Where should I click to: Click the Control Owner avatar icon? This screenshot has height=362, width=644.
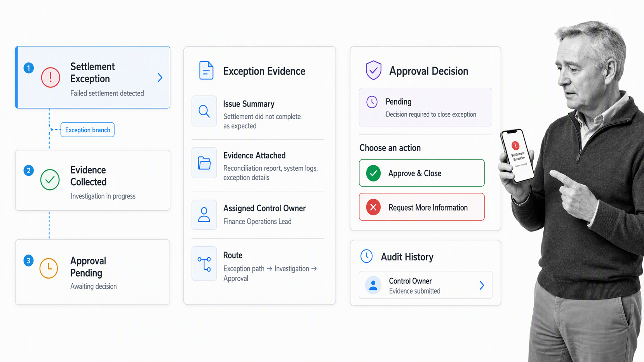373,285
